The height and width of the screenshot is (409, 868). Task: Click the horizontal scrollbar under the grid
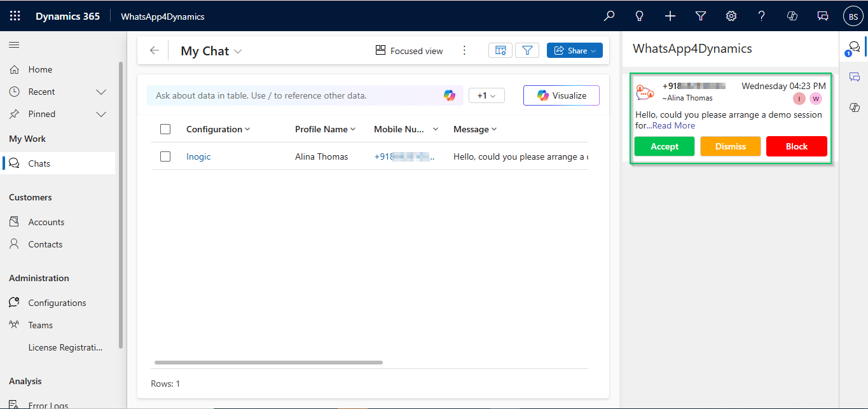tap(268, 363)
